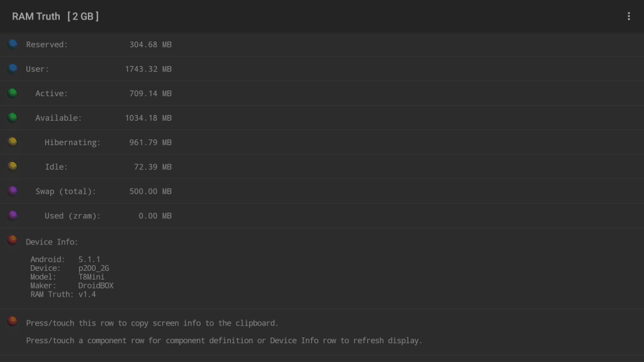644x362 pixels.
Task: Click the 961.79 MB value
Action: [150, 143]
